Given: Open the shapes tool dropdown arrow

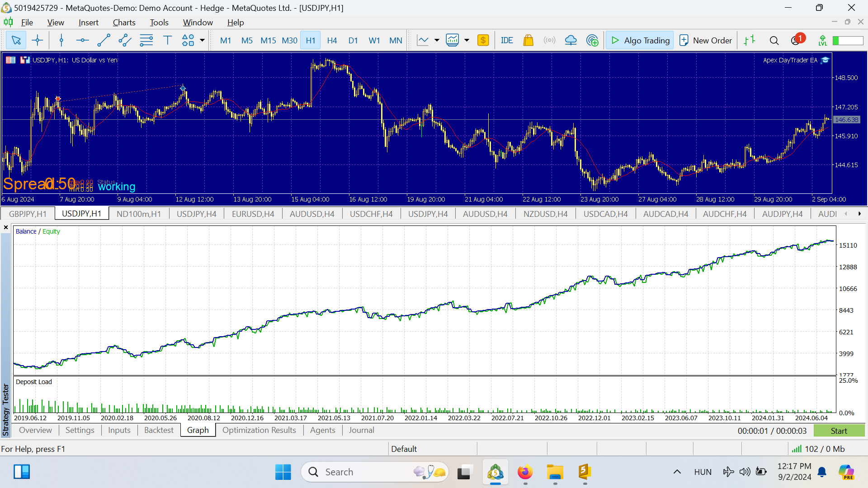Looking at the screenshot, I should [x=202, y=40].
